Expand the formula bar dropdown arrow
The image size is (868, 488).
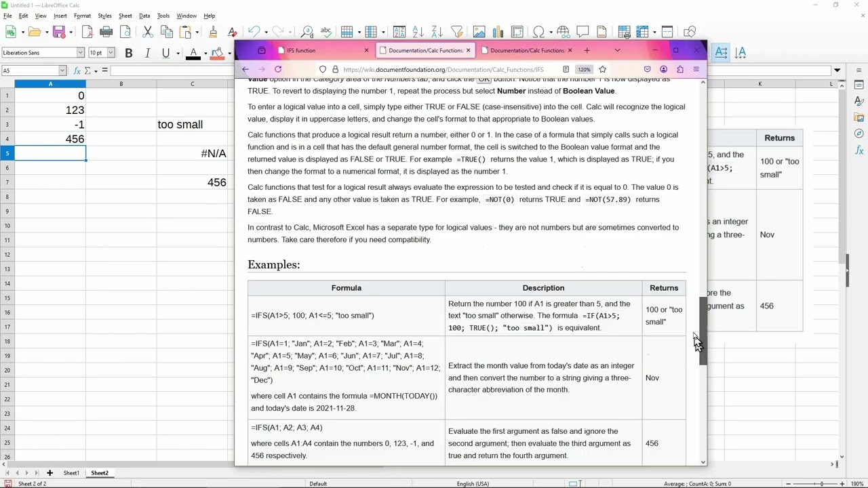837,70
